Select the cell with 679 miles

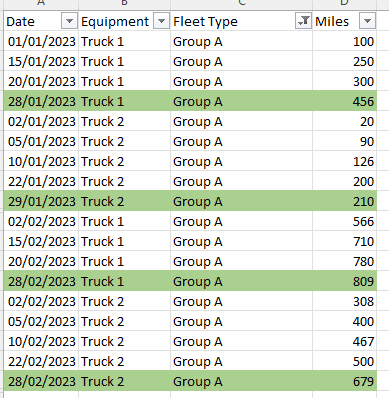344,381
